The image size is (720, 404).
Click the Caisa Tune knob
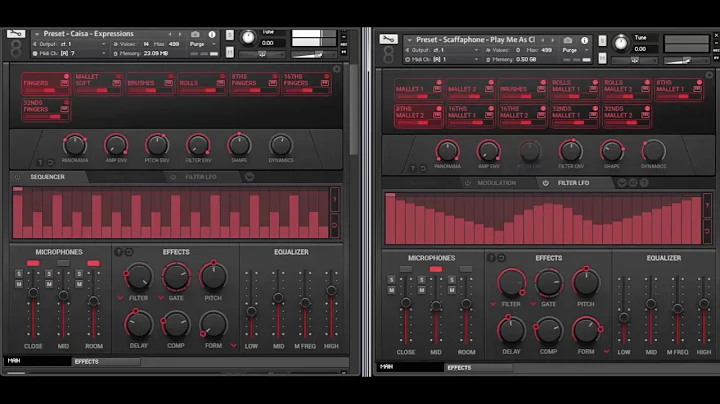(x=248, y=38)
